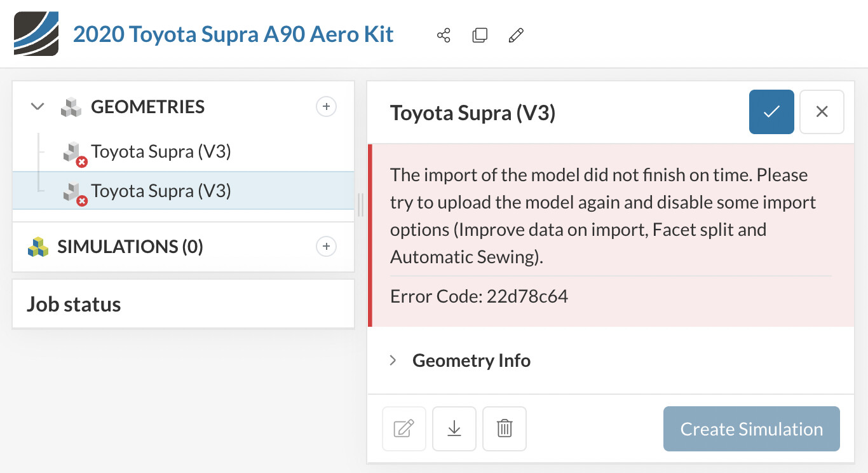Click the Job status panel header

coord(184,304)
